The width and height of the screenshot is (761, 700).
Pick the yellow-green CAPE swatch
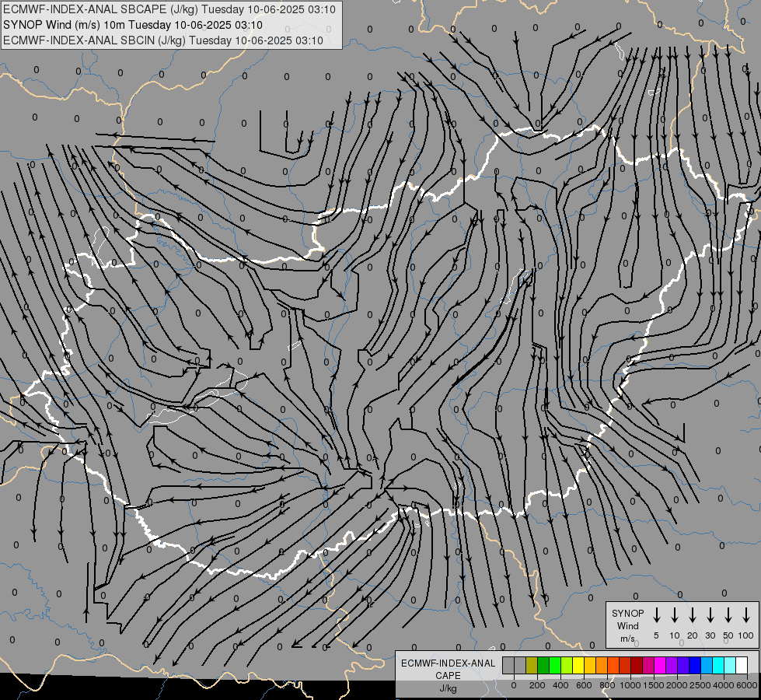[x=567, y=665]
